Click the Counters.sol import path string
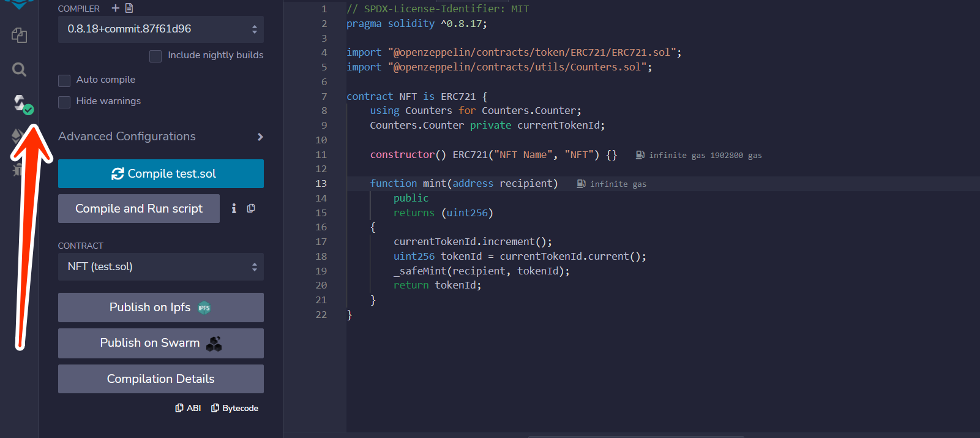 click(517, 67)
